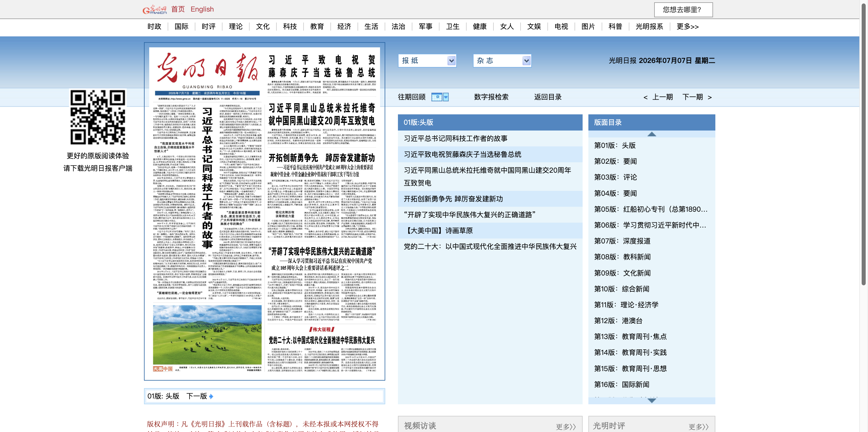Expand the dropdown arrow beside the calendar icon
Viewport: 868px width, 432px height.
pos(446,97)
